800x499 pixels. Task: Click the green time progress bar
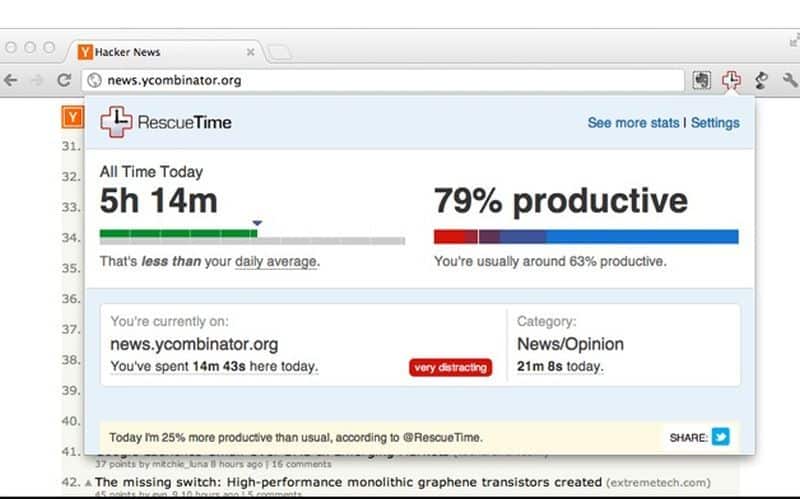[179, 234]
